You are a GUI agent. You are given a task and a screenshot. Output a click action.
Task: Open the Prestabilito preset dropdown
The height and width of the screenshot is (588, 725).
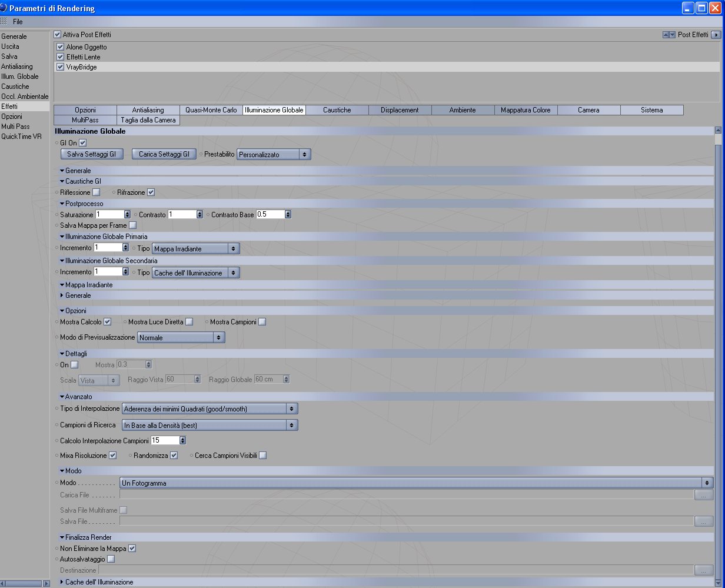click(274, 154)
